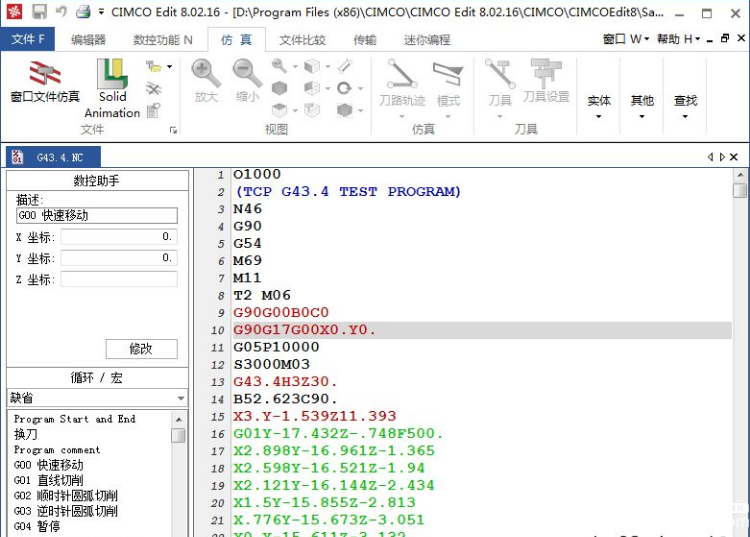Switch to the 文件比较 tab

click(x=302, y=40)
